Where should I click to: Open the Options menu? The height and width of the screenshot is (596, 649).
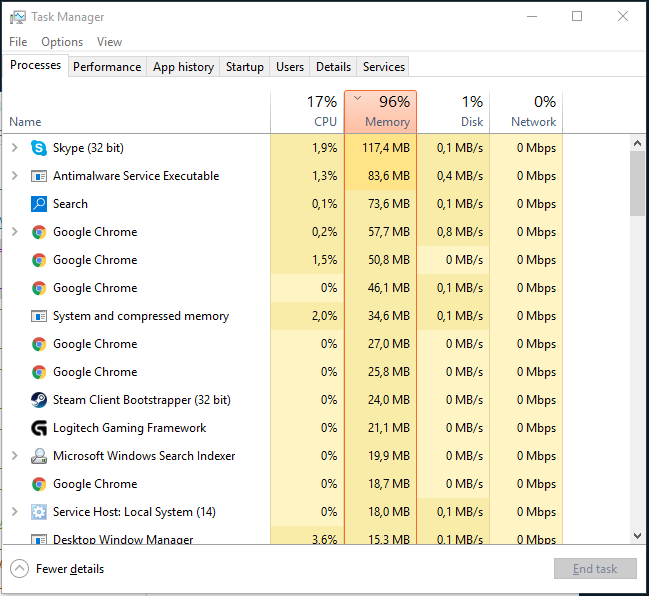point(62,42)
